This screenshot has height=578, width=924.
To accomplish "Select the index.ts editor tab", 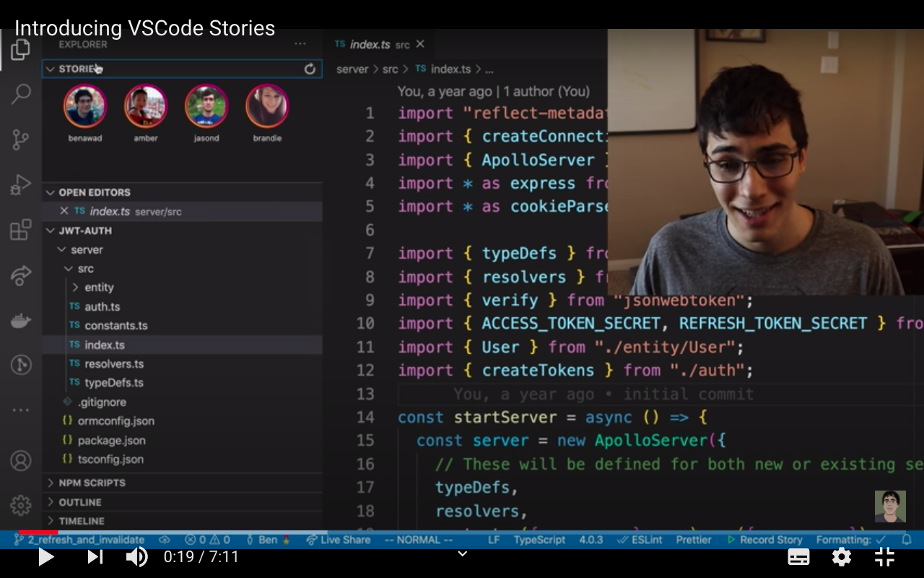I will pos(380,44).
